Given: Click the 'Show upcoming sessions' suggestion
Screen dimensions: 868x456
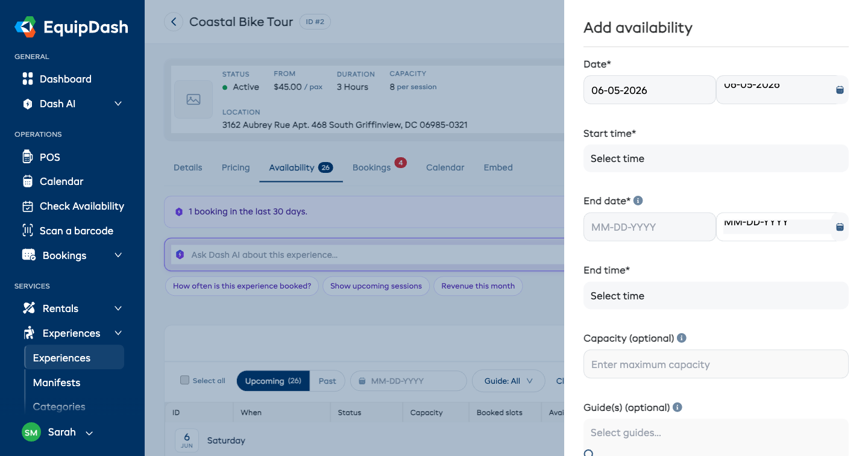Looking at the screenshot, I should 376,286.
